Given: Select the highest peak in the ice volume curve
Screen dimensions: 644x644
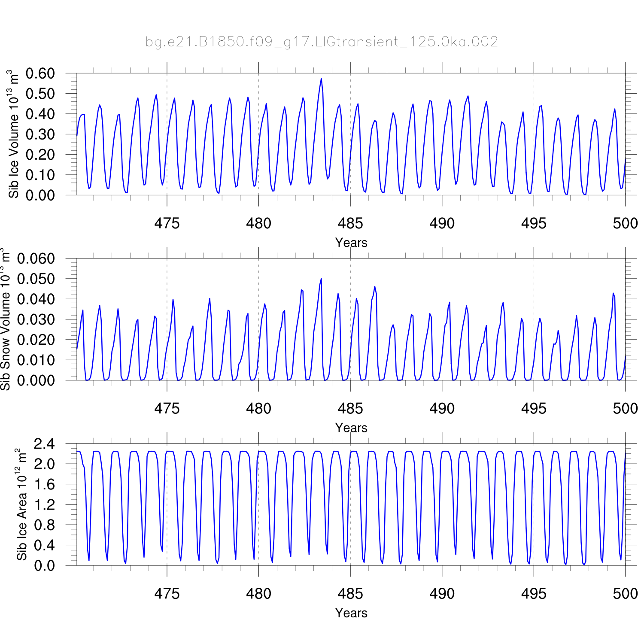Looking at the screenshot, I should (321, 79).
